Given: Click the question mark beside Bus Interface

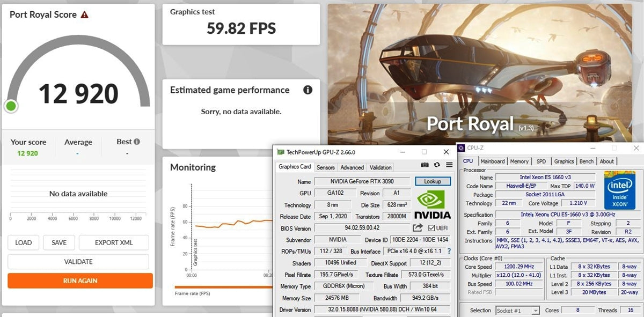Looking at the screenshot, I should 450,251.
